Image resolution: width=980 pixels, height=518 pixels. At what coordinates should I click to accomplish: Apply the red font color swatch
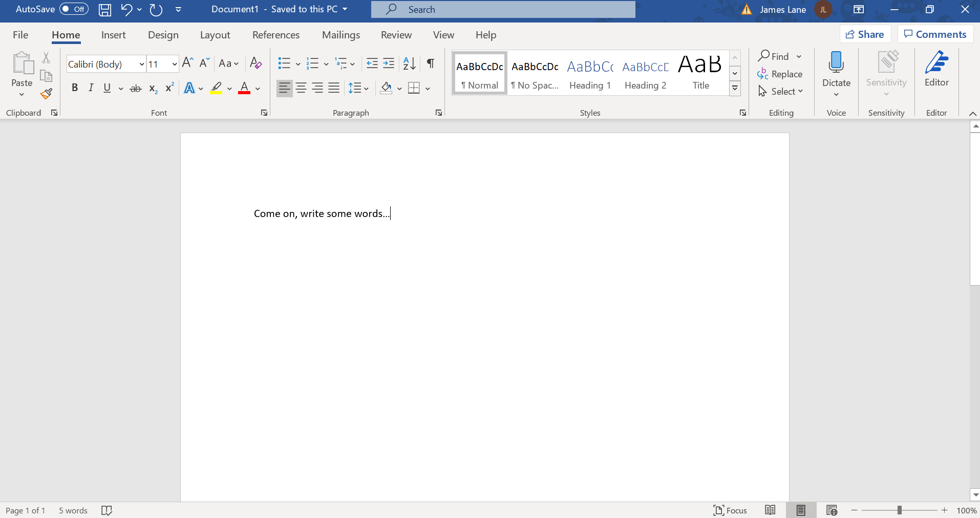[x=244, y=89]
